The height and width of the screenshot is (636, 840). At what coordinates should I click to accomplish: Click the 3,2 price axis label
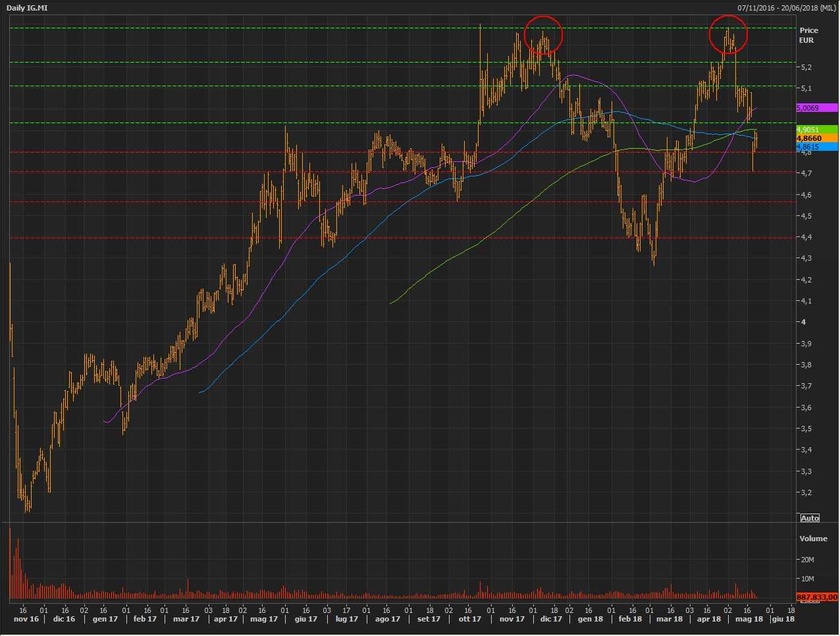click(x=806, y=492)
